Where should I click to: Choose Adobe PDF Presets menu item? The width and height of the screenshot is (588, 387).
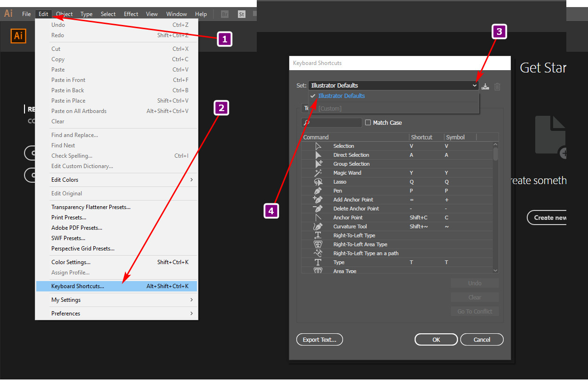pyautogui.click(x=117, y=228)
